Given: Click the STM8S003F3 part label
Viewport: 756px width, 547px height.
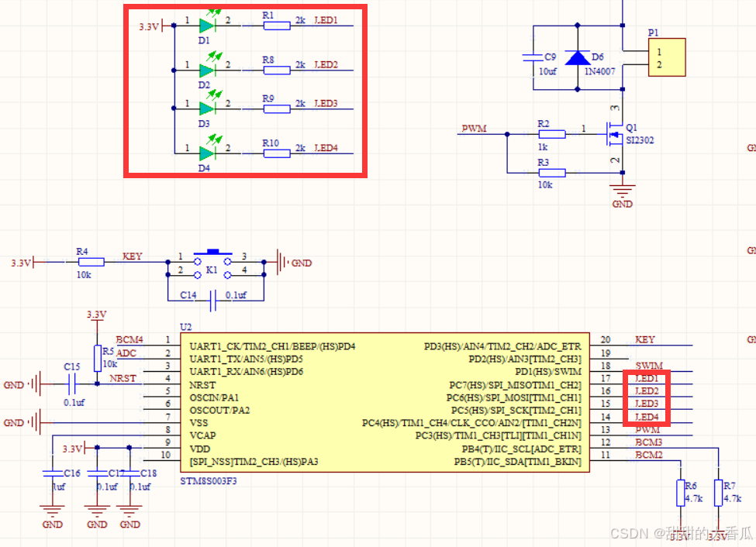Looking at the screenshot, I should tap(209, 481).
